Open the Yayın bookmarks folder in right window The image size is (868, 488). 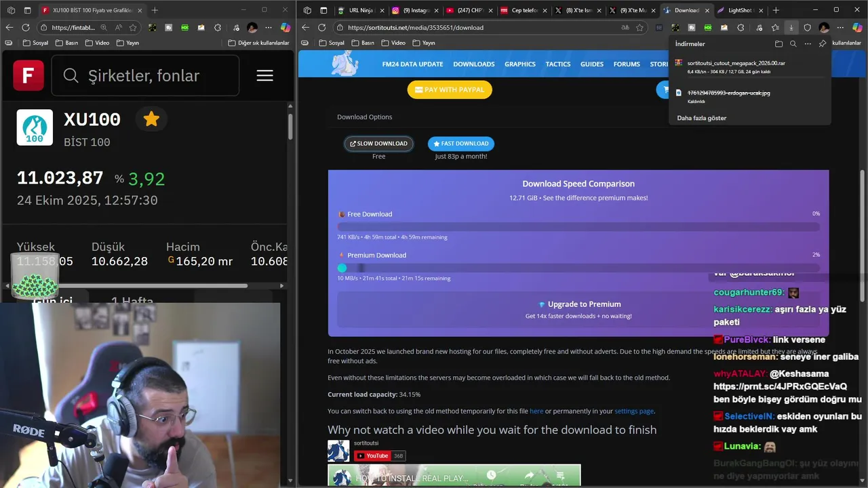423,43
